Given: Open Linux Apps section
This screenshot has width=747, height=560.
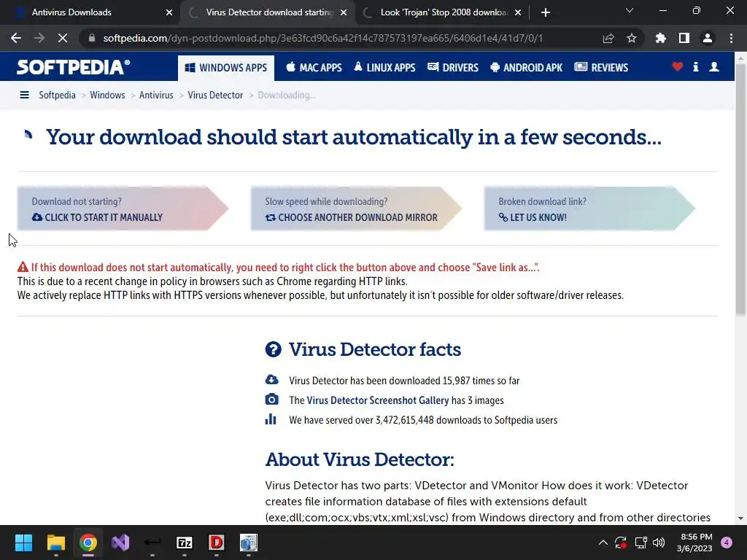Looking at the screenshot, I should pos(384,68).
